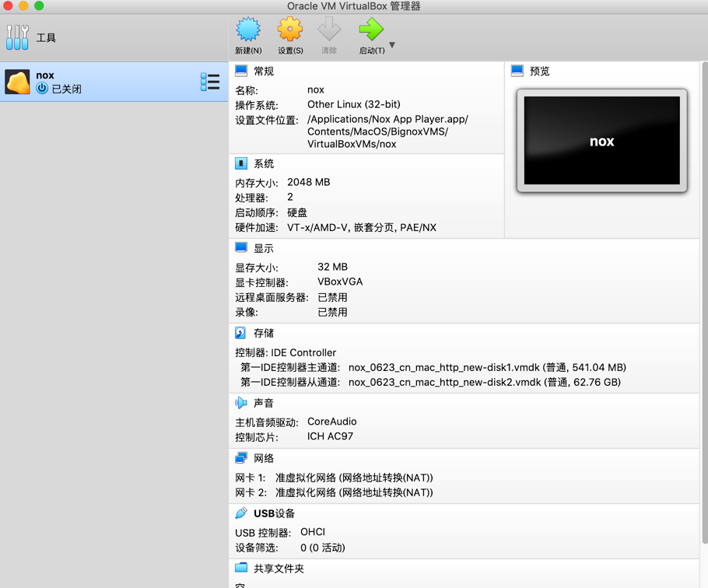Click the 32 MB video memory value
This screenshot has height=588, width=708.
[332, 267]
